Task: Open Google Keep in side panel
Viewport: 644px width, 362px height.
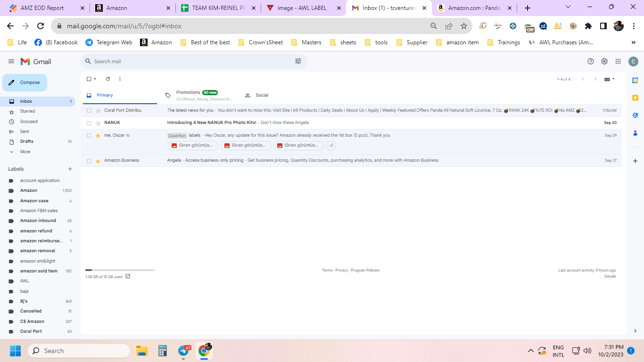Action: 635,98
